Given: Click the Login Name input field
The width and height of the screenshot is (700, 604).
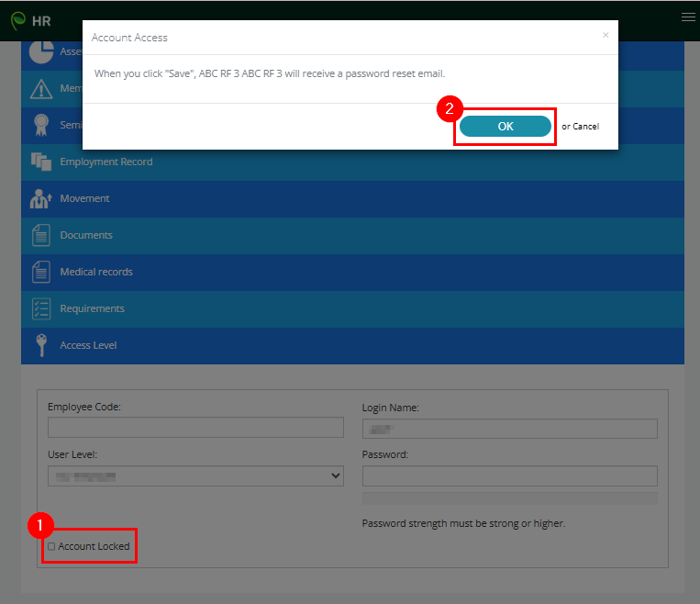Looking at the screenshot, I should (510, 429).
